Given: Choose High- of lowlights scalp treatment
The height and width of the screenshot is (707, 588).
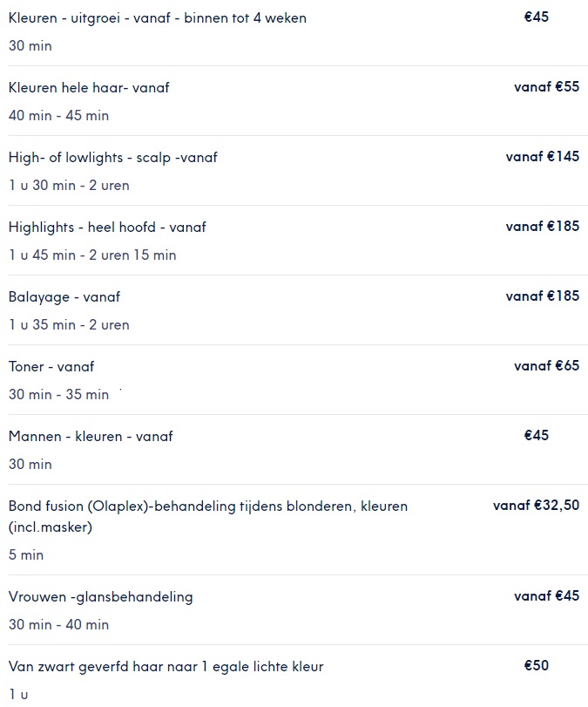Looking at the screenshot, I should coord(297,171).
